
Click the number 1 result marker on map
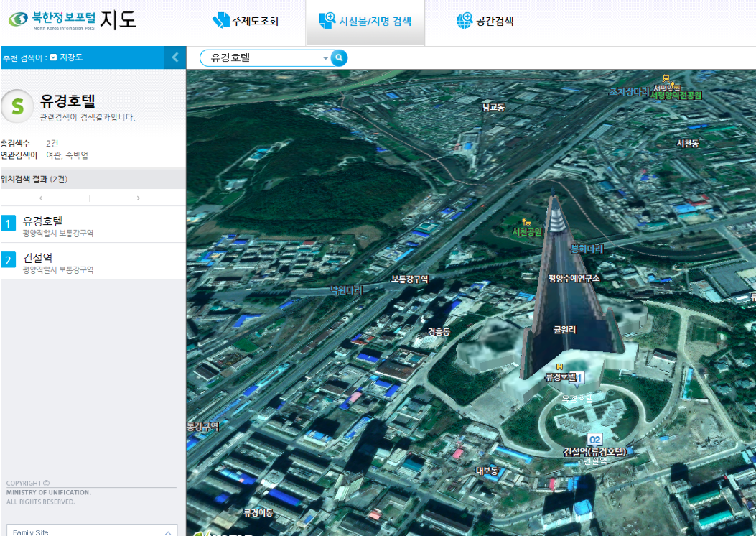click(581, 377)
